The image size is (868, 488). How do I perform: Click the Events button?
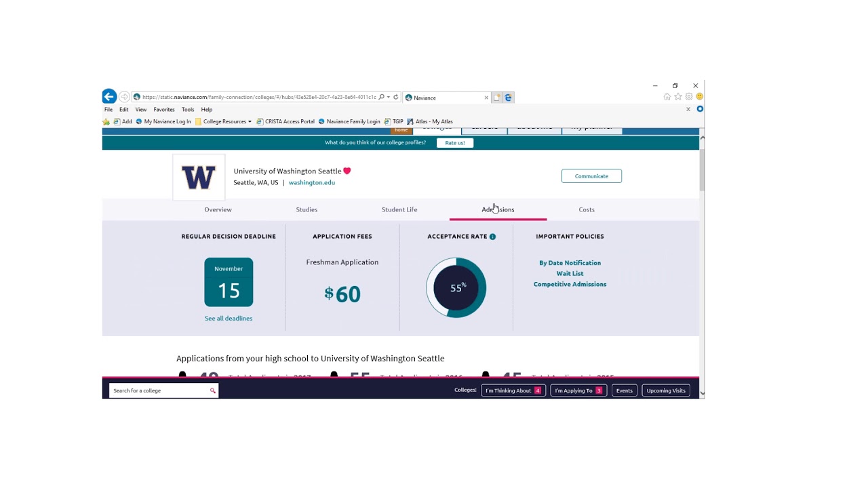(625, 390)
